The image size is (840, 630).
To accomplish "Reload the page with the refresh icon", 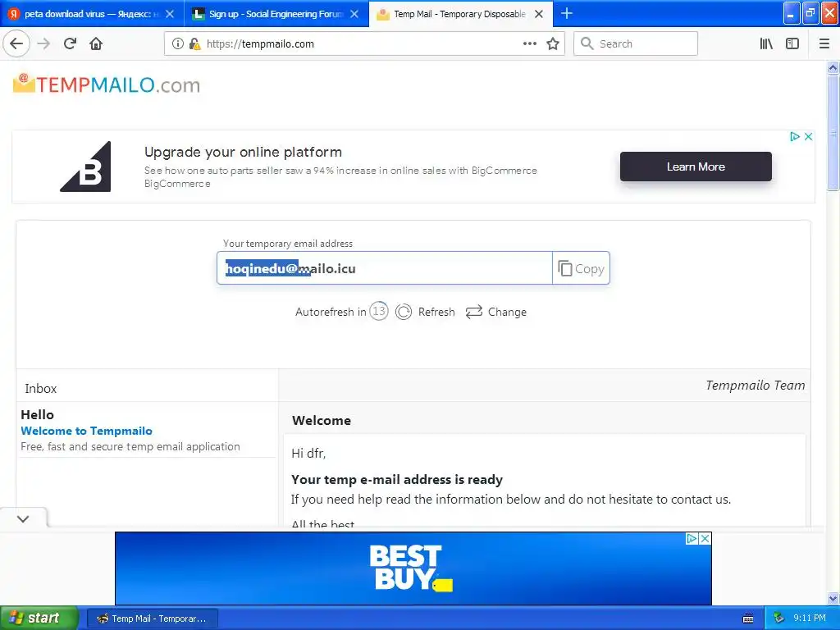I will 71,43.
